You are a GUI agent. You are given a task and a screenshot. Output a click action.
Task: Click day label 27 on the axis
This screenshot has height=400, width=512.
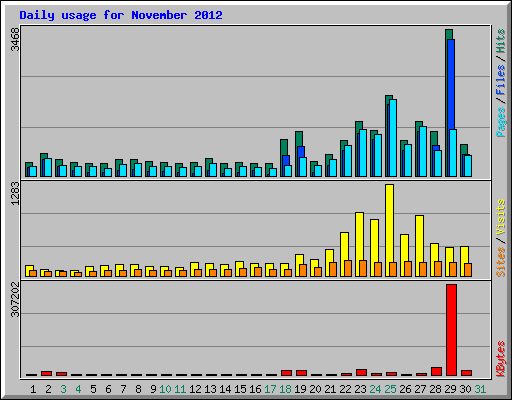420,389
